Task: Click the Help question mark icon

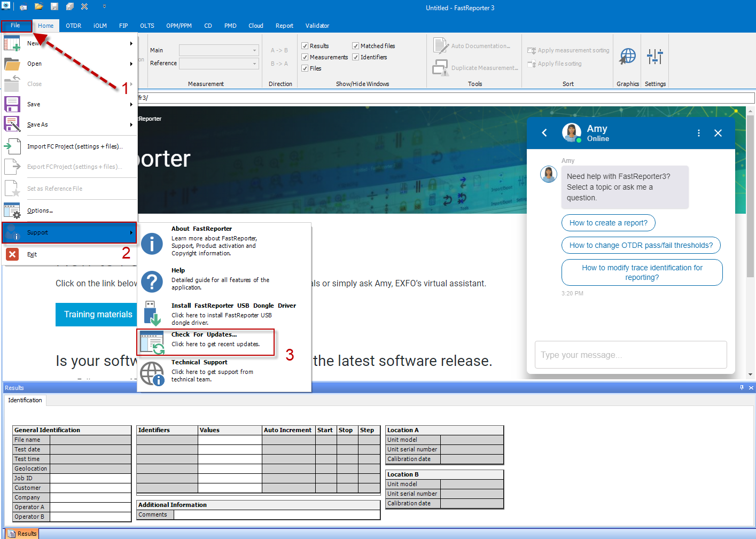Action: 152,281
